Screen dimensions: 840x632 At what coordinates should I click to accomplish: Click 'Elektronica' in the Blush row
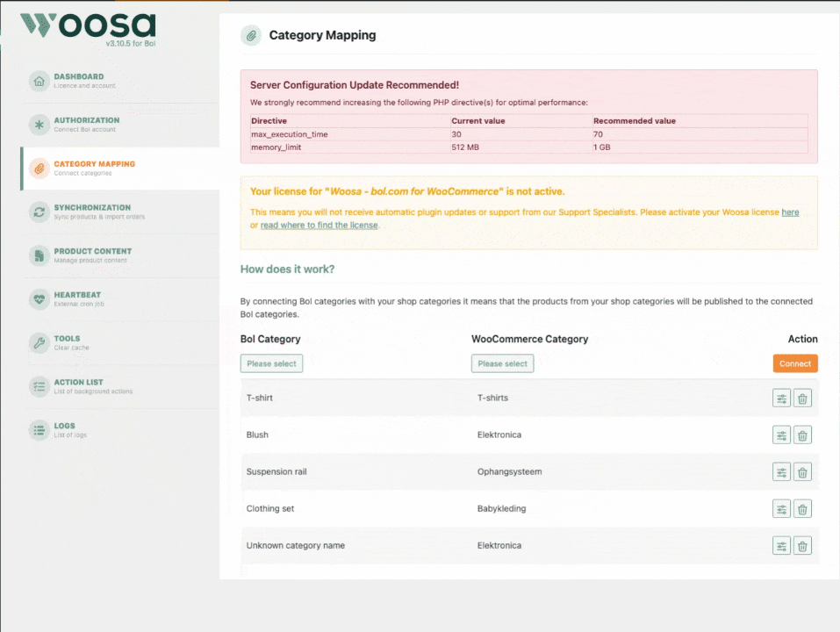click(499, 434)
